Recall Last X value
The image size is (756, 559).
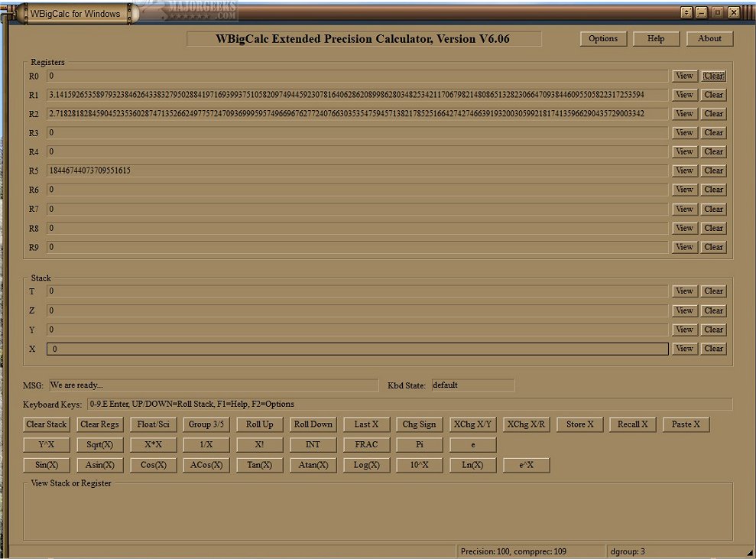(366, 424)
